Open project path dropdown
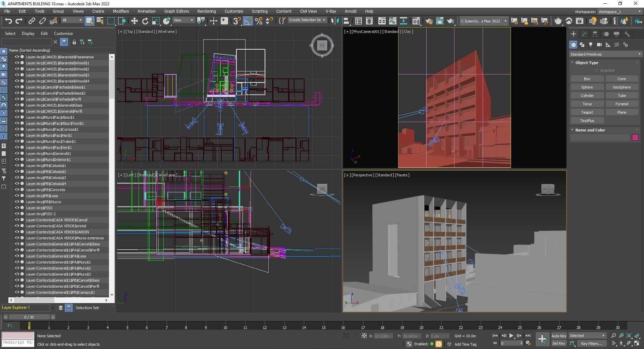644x349 pixels. [483, 21]
